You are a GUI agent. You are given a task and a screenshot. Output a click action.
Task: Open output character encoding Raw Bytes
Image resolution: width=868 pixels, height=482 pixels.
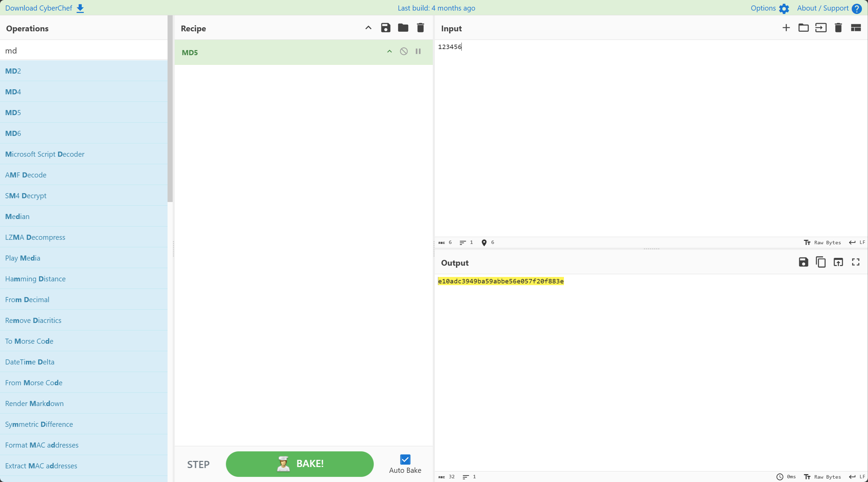(x=822, y=477)
